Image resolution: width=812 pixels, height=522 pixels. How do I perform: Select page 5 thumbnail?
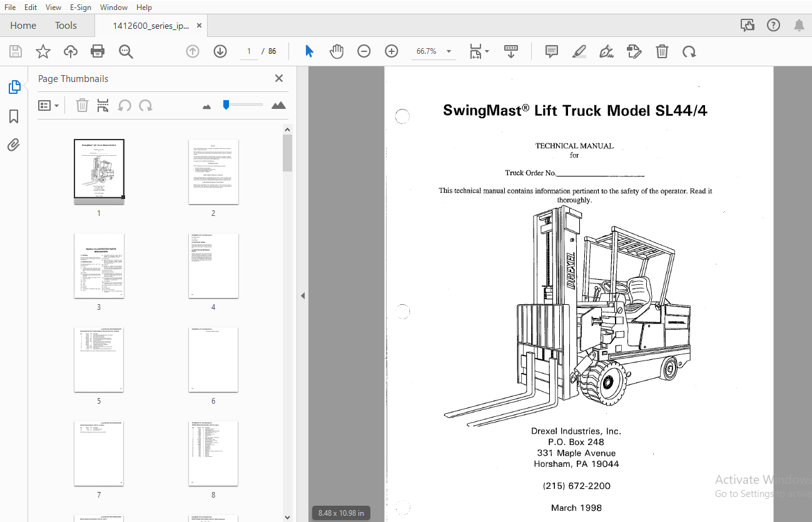tap(99, 359)
